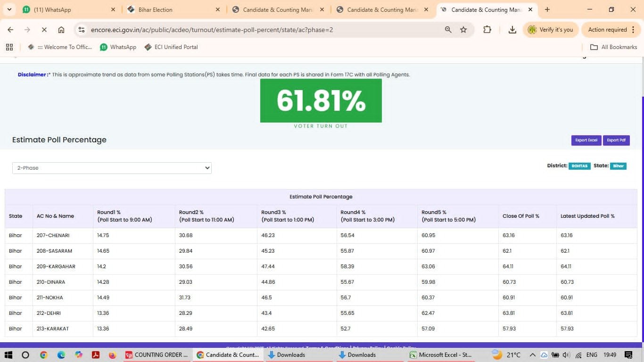Image resolution: width=644 pixels, height=362 pixels.
Task: Open the browser extensions menu
Action: pyautogui.click(x=487, y=30)
